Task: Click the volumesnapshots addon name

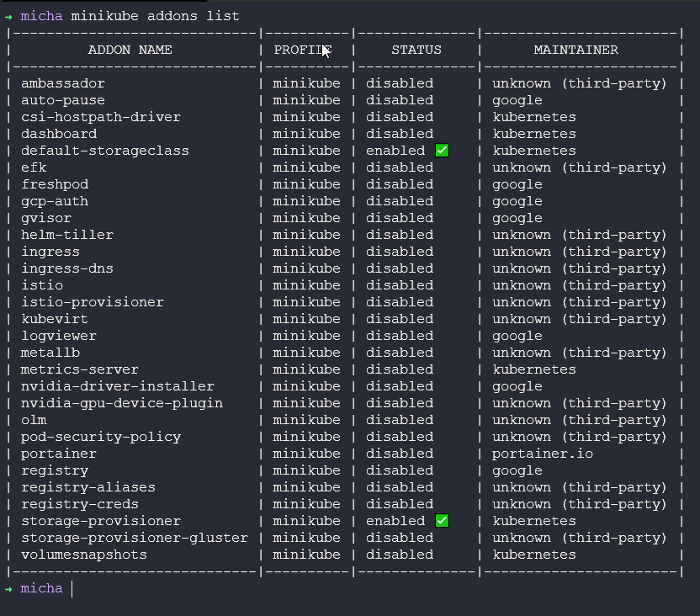Action: click(x=84, y=555)
